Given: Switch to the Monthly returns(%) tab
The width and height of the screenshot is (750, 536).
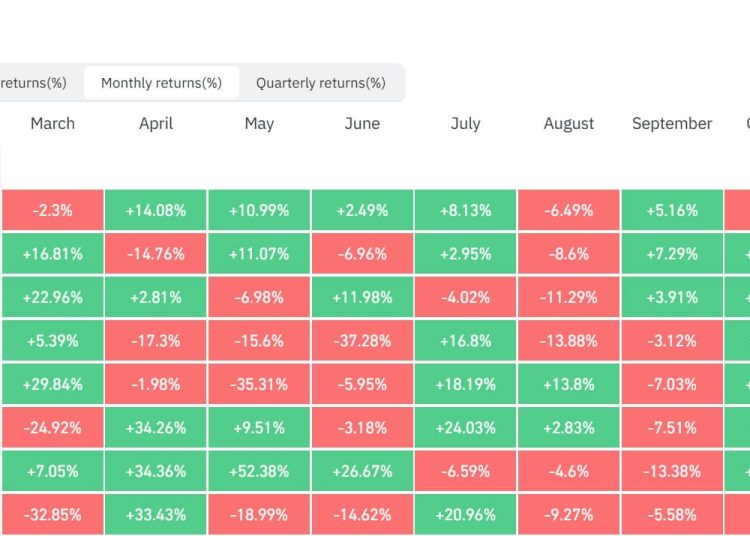Looking at the screenshot, I should (161, 83).
